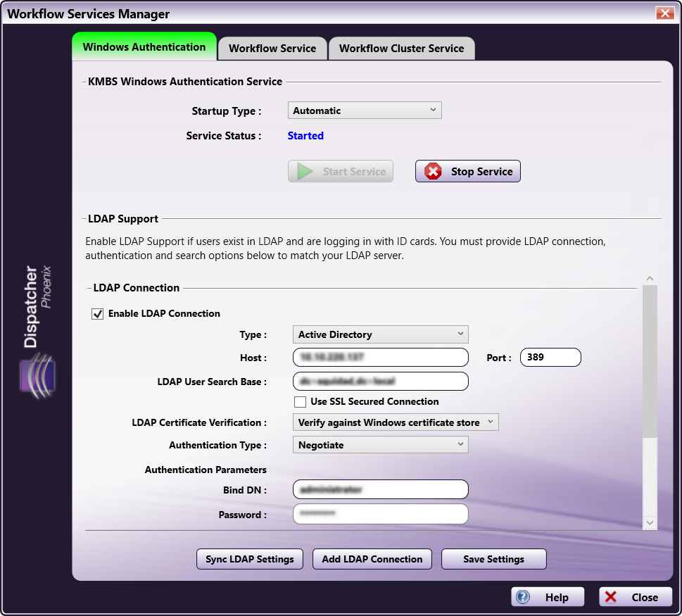Toggle the Enable LDAP Connection checkbox
Screen dimensions: 682x616
coord(97,314)
